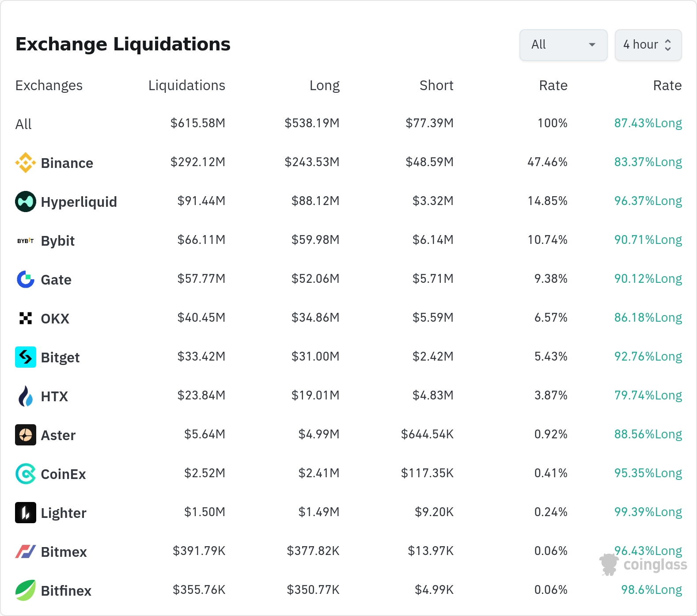Viewport: 697px width, 616px height.
Task: Open the All filter dropdown
Action: tap(564, 45)
